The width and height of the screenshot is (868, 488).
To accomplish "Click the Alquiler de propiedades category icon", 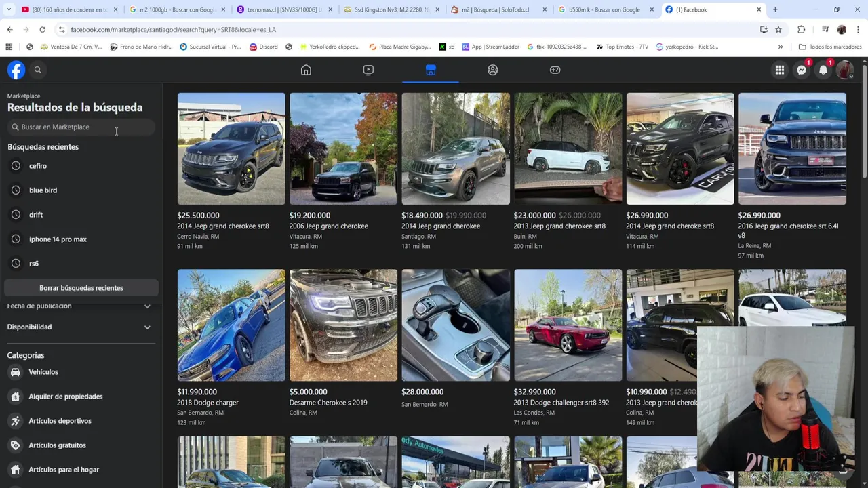I will tap(16, 396).
